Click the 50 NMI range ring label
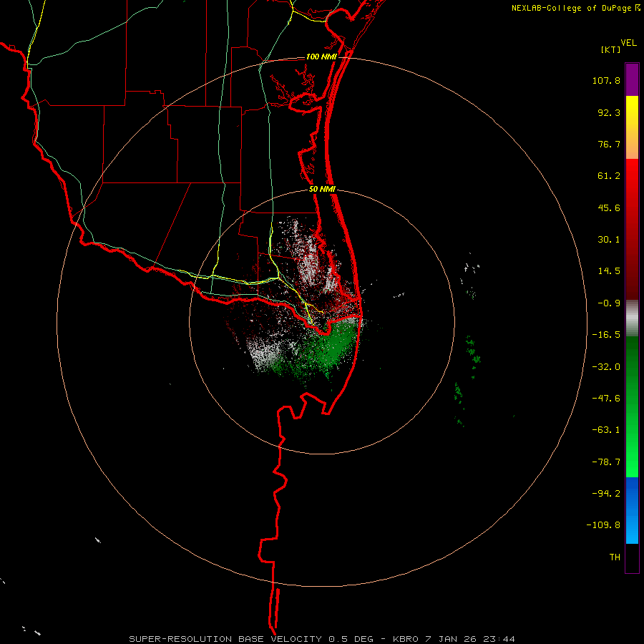644x644 pixels. 322,190
